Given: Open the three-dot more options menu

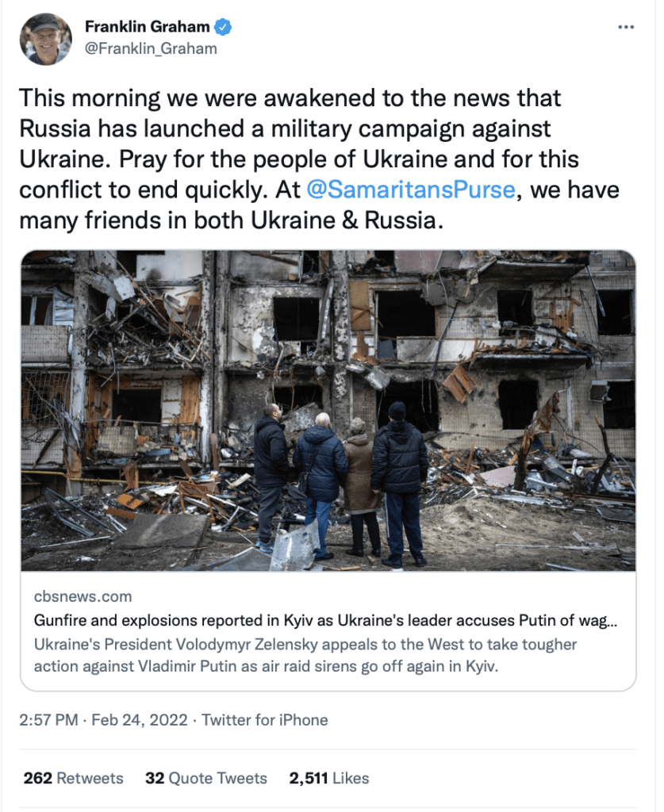Looking at the screenshot, I should tap(626, 27).
